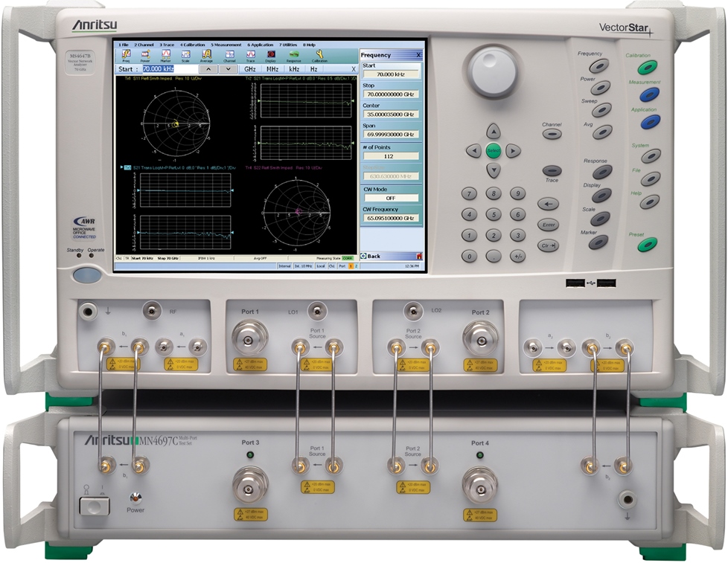Close the Frequency side panel
The height and width of the screenshot is (563, 728).
point(418,55)
